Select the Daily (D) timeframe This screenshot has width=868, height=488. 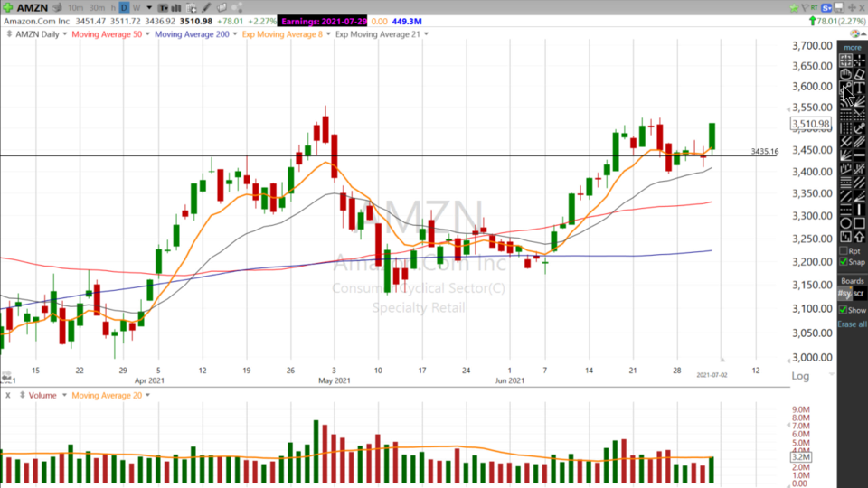click(x=124, y=8)
